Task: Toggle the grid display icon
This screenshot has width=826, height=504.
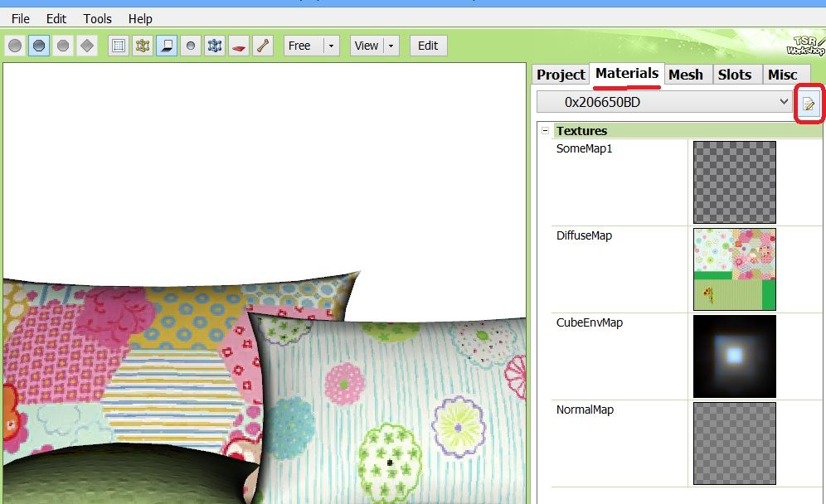Action: [x=119, y=46]
